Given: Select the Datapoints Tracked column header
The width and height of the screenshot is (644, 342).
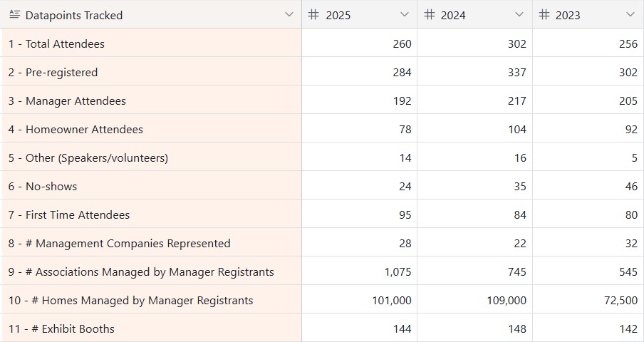Looking at the screenshot, I should coord(151,14).
